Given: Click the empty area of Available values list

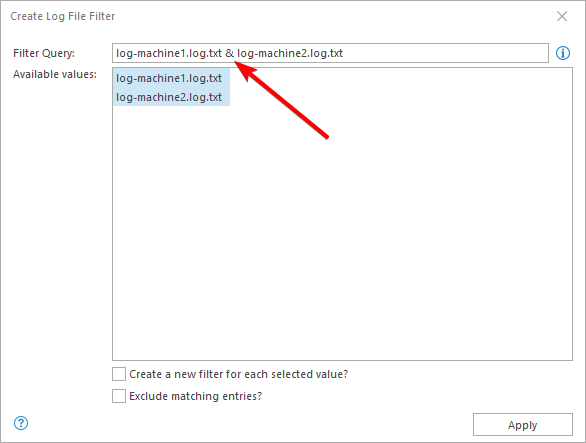Looking at the screenshot, I should 342,232.
